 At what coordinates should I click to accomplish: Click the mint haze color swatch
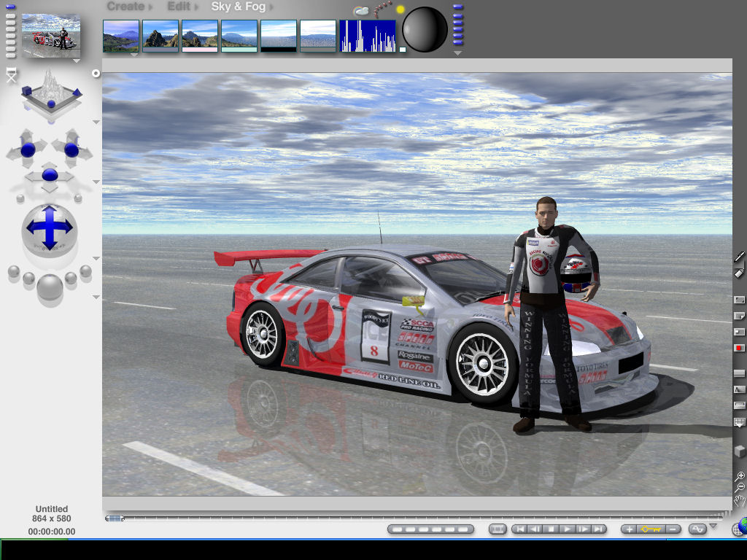[x=239, y=49]
